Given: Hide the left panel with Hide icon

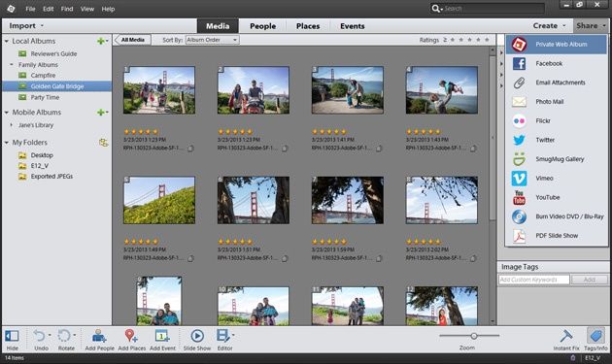Looking at the screenshot, I should 12,336.
